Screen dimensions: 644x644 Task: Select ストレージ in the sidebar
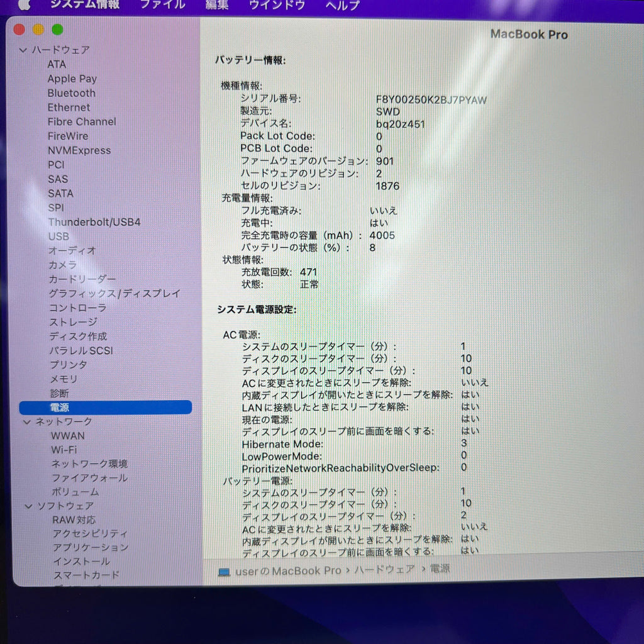(74, 323)
